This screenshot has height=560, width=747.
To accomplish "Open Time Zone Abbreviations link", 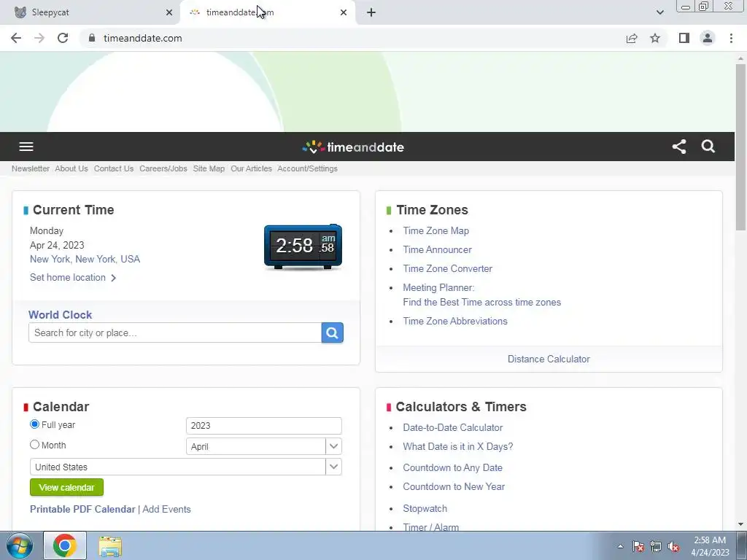I will [x=455, y=321].
